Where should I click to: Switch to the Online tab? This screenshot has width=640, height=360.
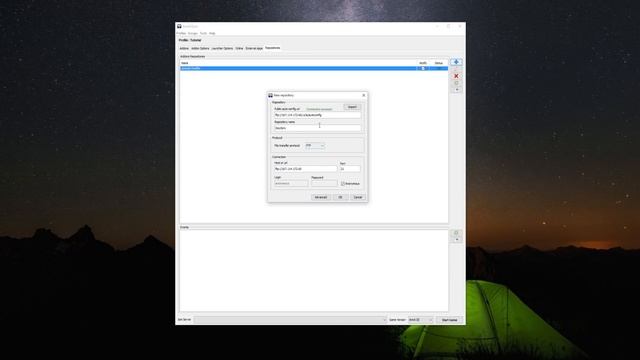click(239, 48)
